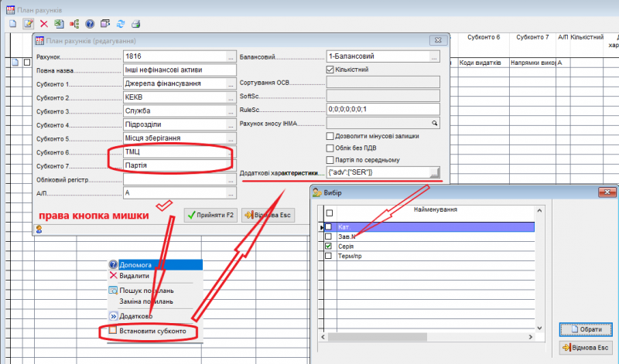Click the printer toolbar icon
This screenshot has height=364, width=619.
tap(136, 24)
